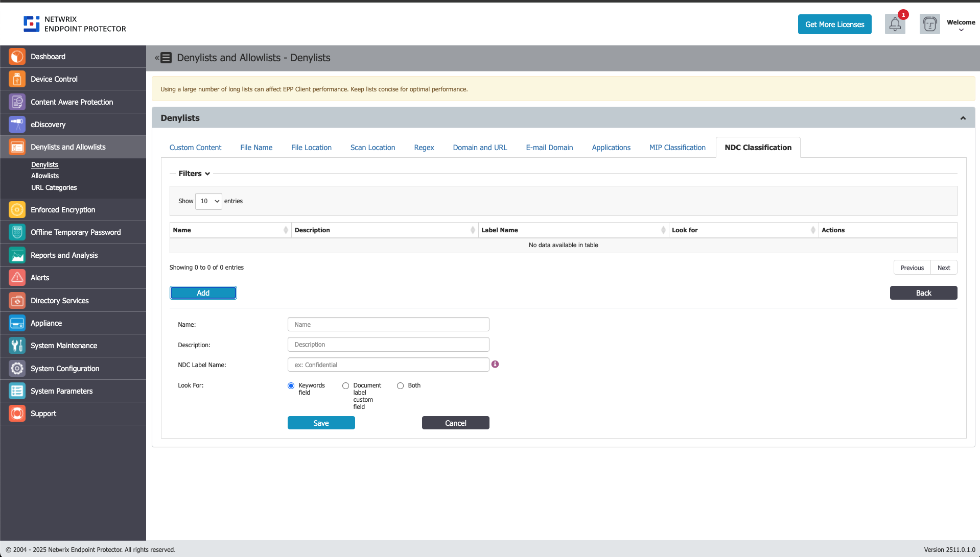Switch to the MIP Classification tab

[678, 147]
